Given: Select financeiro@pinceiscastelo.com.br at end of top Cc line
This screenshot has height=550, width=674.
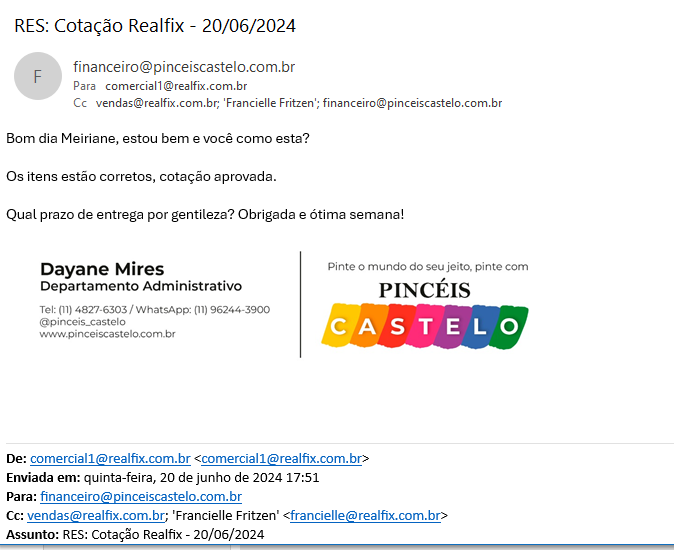Looking at the screenshot, I should click(x=412, y=103).
